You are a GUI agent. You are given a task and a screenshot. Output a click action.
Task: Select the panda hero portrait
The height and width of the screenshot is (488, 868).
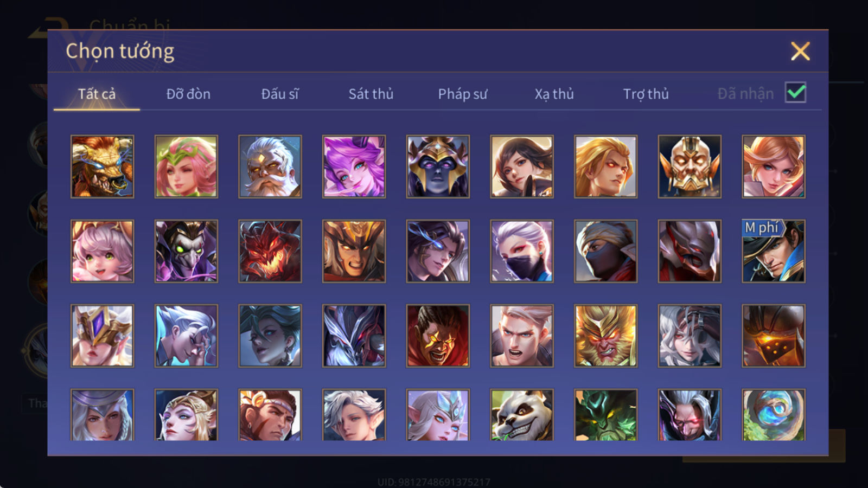click(x=522, y=415)
